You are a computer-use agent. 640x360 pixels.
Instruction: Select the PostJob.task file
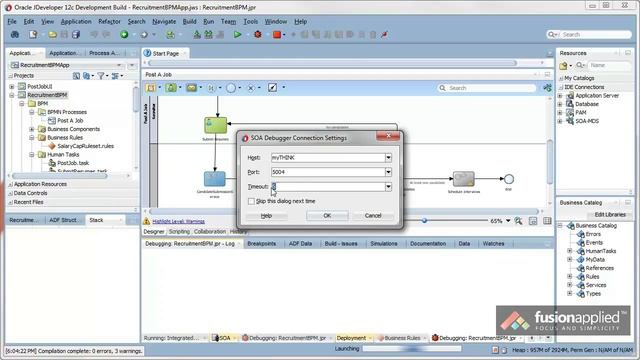click(73, 163)
